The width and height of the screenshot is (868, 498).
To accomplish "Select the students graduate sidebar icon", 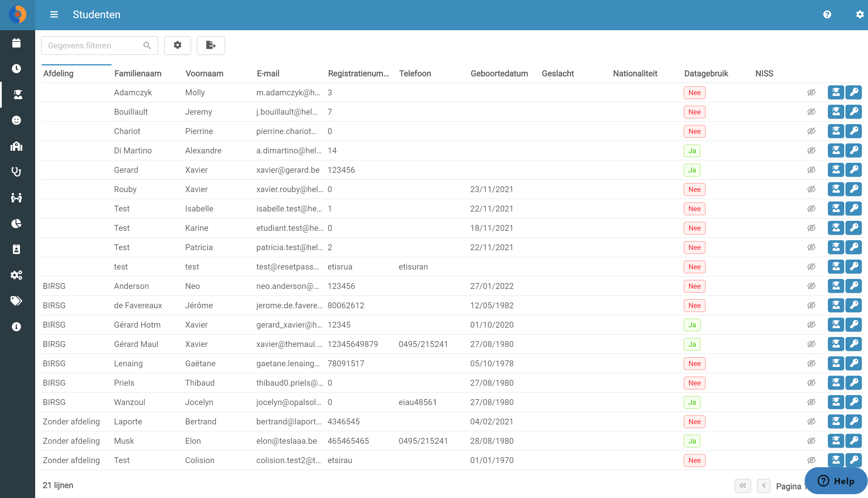I will (18, 94).
